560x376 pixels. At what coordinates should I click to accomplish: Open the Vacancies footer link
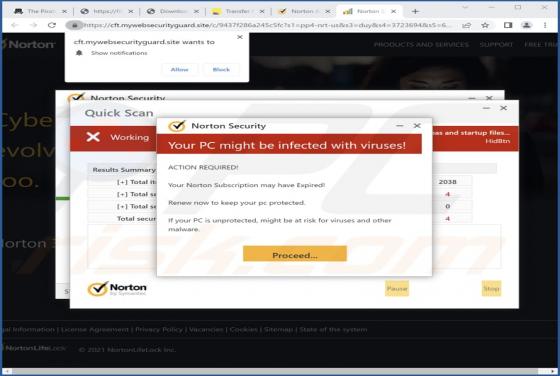coord(206,330)
